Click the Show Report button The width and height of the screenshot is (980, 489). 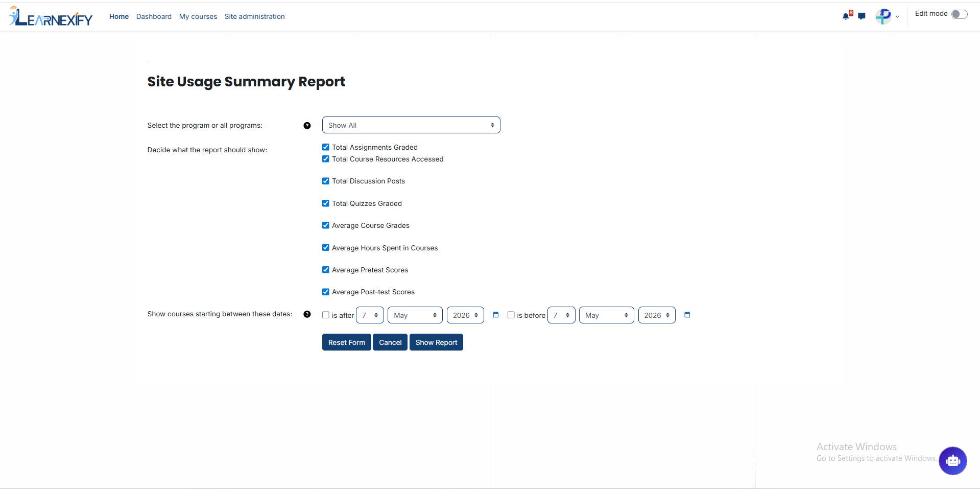pos(436,342)
